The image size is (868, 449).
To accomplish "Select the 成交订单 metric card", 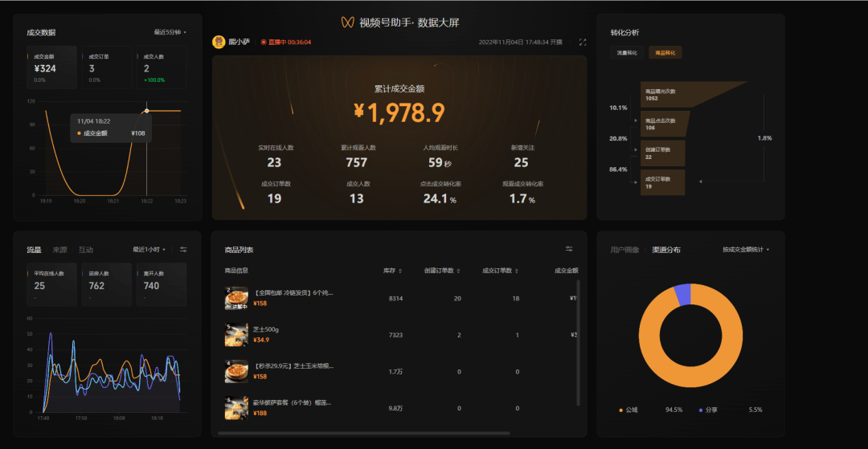I will (105, 67).
